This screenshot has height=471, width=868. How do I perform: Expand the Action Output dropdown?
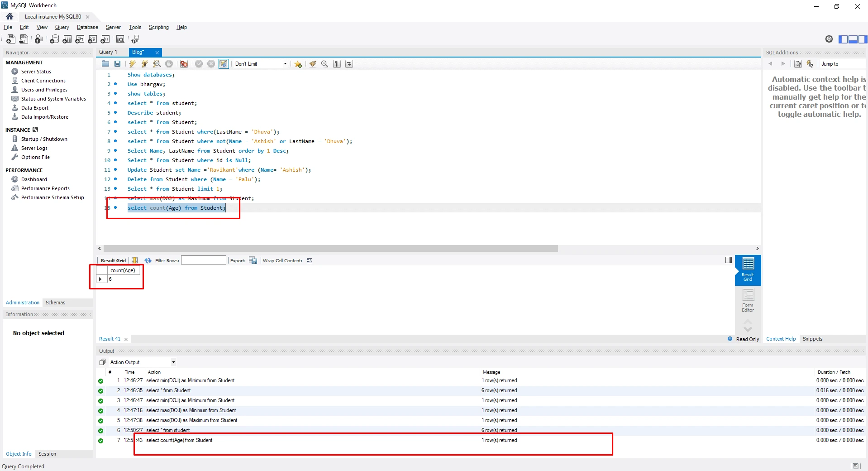click(x=173, y=362)
